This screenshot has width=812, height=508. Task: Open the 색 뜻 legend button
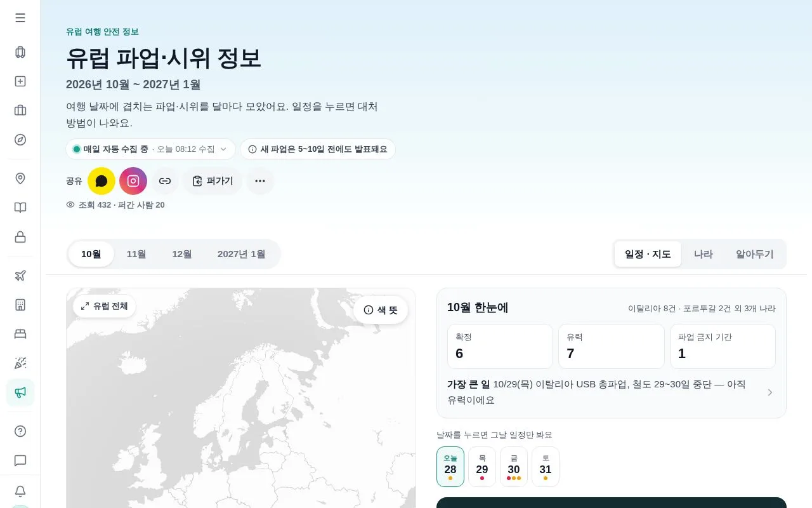tap(381, 310)
